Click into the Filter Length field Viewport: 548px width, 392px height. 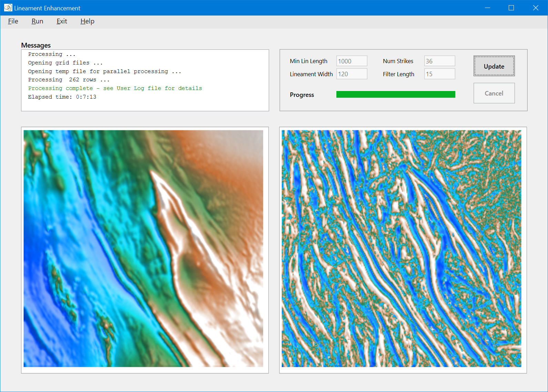coord(439,74)
